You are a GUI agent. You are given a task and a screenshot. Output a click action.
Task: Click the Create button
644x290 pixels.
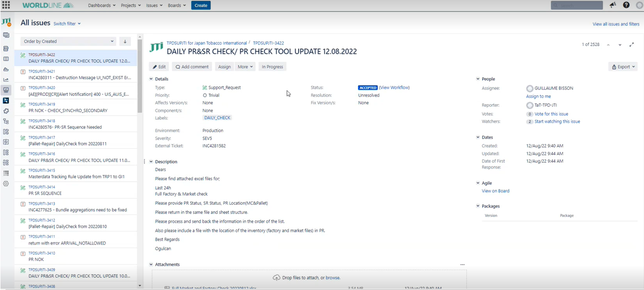tap(201, 5)
